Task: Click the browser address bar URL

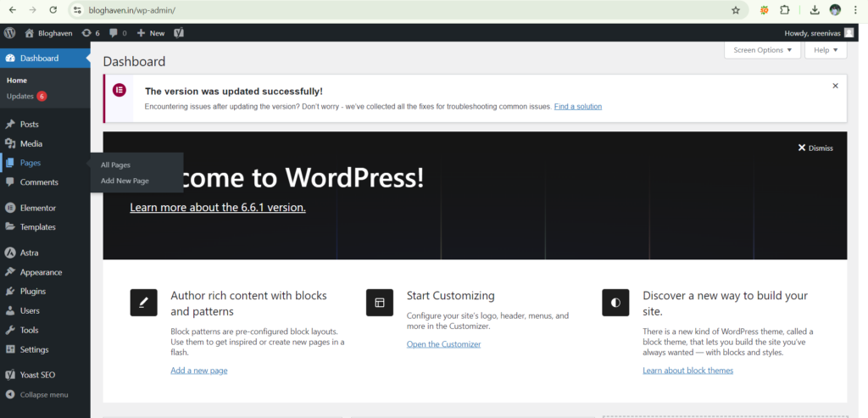Action: point(131,10)
